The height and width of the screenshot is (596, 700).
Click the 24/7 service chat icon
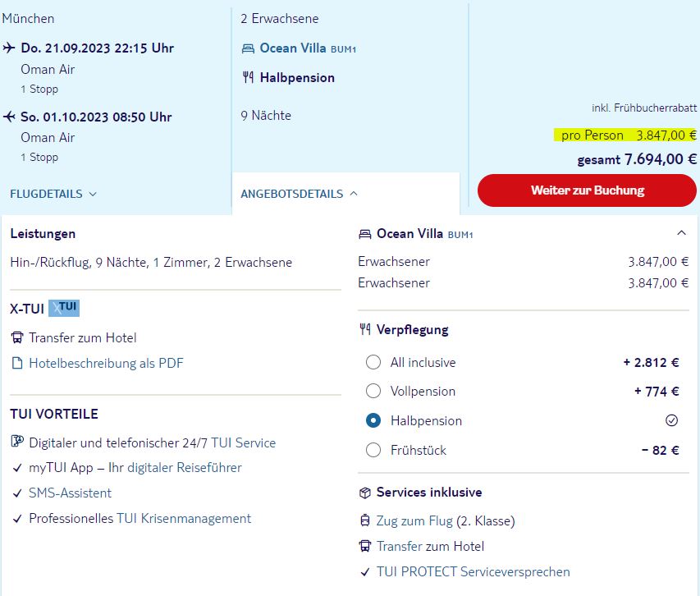17,442
